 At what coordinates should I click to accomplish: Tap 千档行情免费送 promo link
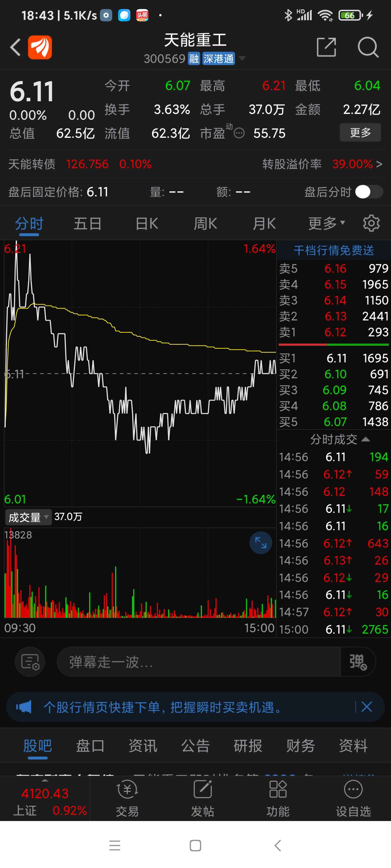point(334,250)
